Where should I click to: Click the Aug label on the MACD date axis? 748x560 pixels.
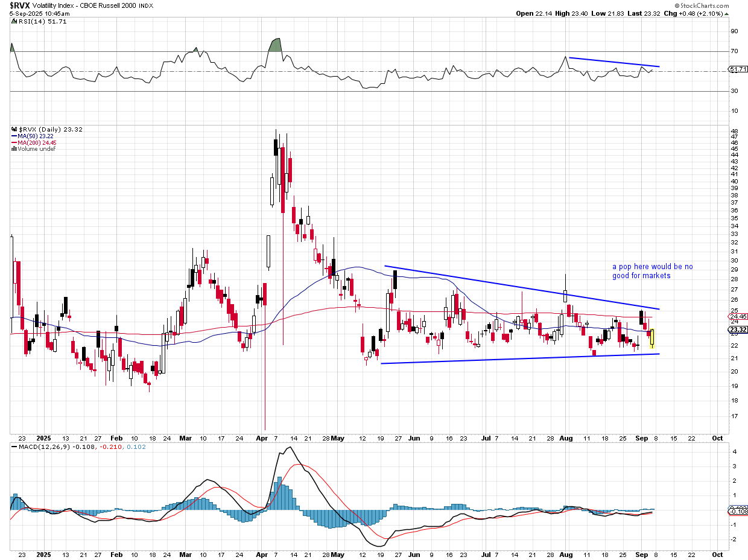[565, 554]
